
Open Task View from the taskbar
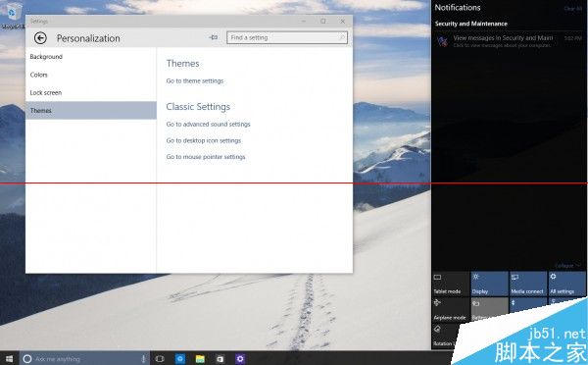(x=160, y=359)
